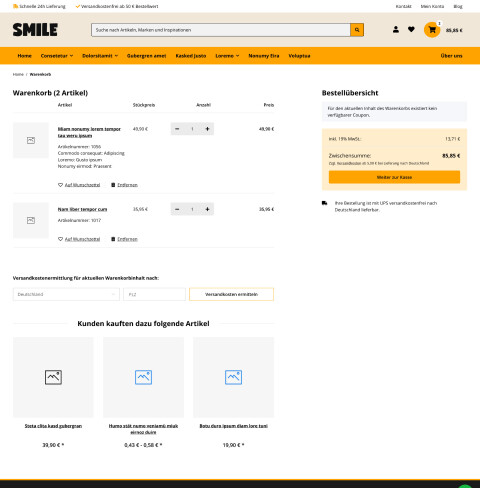480x488 pixels.
Task: Open Kasked justo menu item
Action: [191, 56]
